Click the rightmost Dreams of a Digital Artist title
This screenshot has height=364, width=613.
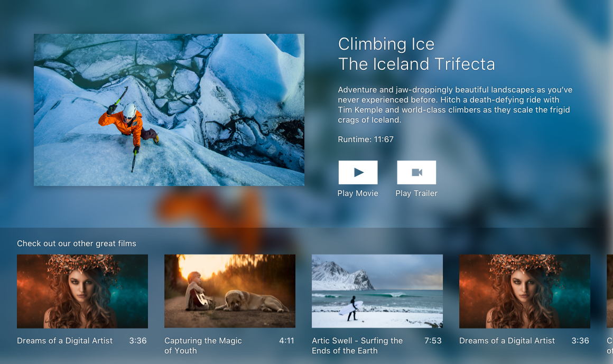pyautogui.click(x=507, y=341)
